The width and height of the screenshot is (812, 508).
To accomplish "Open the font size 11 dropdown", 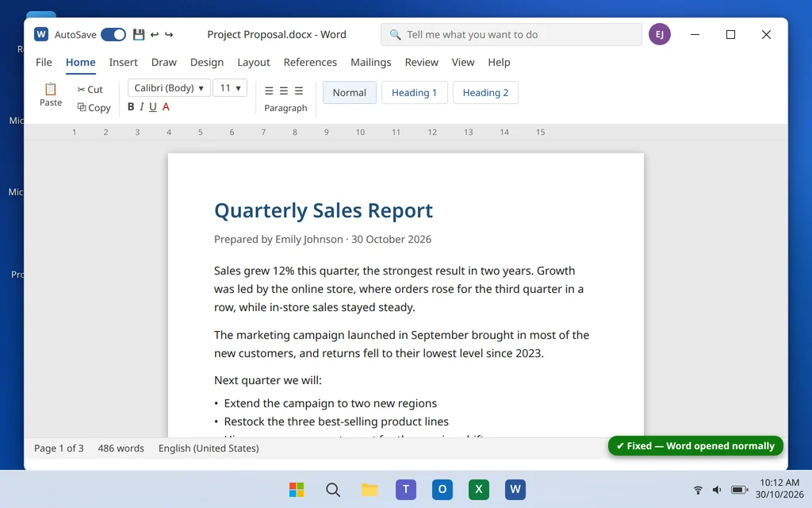I will [231, 88].
